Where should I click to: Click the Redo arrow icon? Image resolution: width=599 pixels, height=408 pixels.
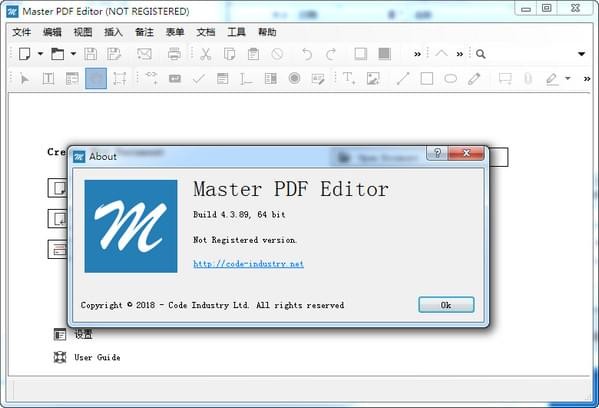pyautogui.click(x=331, y=54)
